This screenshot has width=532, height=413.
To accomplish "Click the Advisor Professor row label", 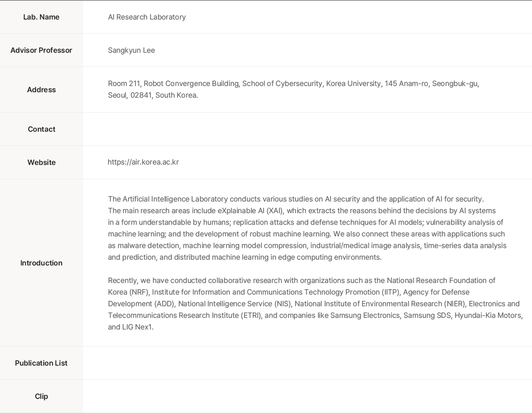I will tap(41, 50).
